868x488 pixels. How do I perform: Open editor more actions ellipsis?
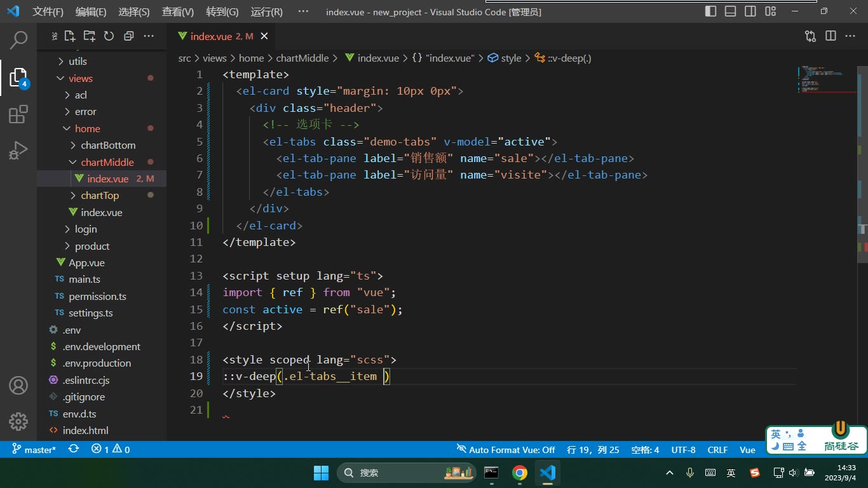click(850, 36)
